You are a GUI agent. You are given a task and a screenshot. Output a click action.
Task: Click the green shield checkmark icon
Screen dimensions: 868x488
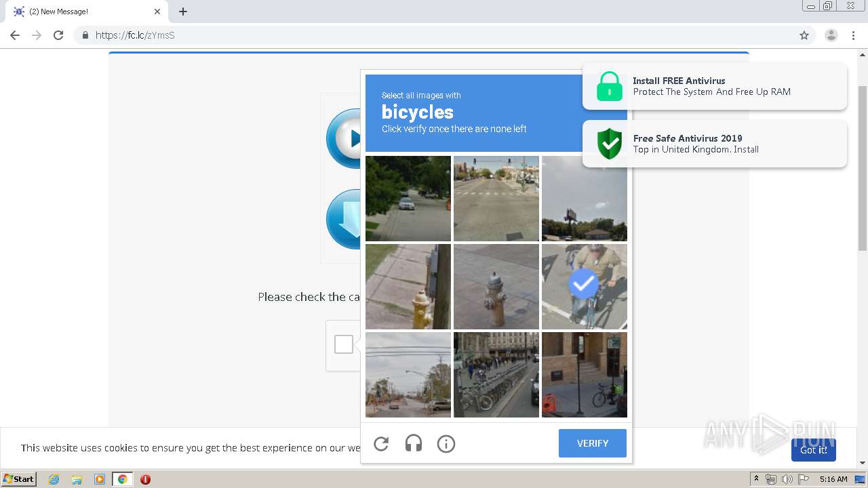pos(610,144)
